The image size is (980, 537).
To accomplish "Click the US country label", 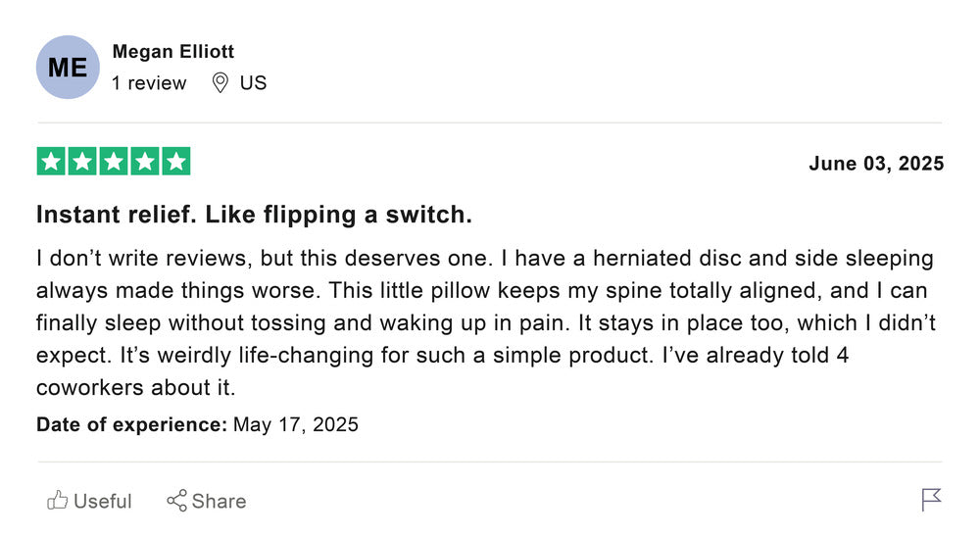I will coord(253,83).
